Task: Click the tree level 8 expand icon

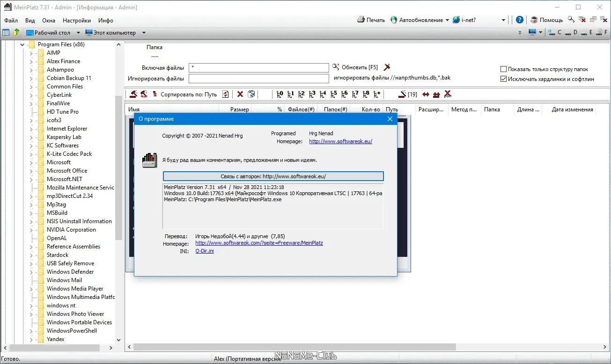Action: tap(366, 94)
